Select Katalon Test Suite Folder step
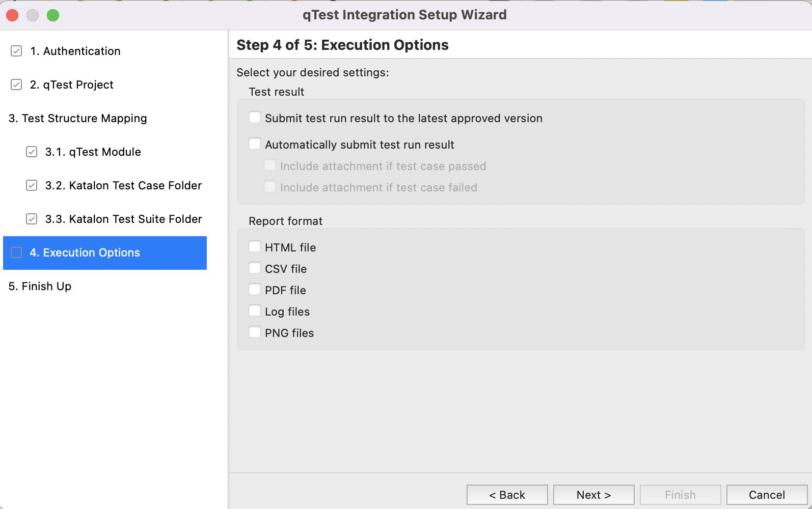This screenshot has width=812, height=509. pyautogui.click(x=123, y=219)
